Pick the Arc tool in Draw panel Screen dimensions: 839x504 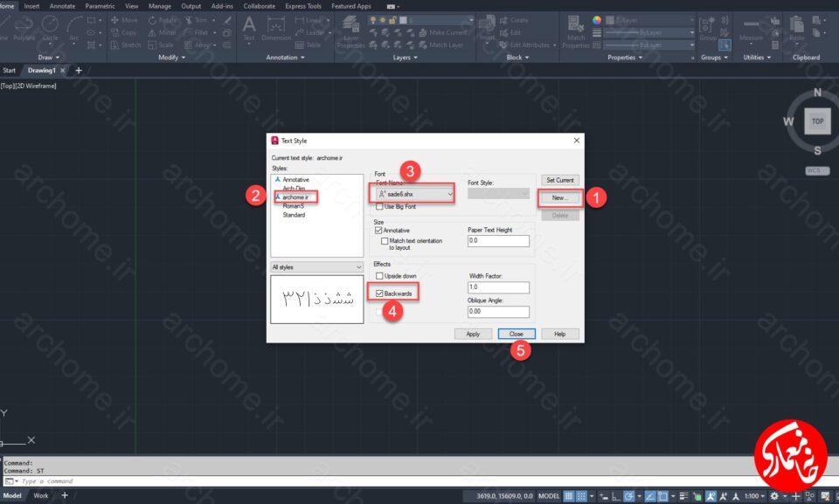(x=73, y=28)
